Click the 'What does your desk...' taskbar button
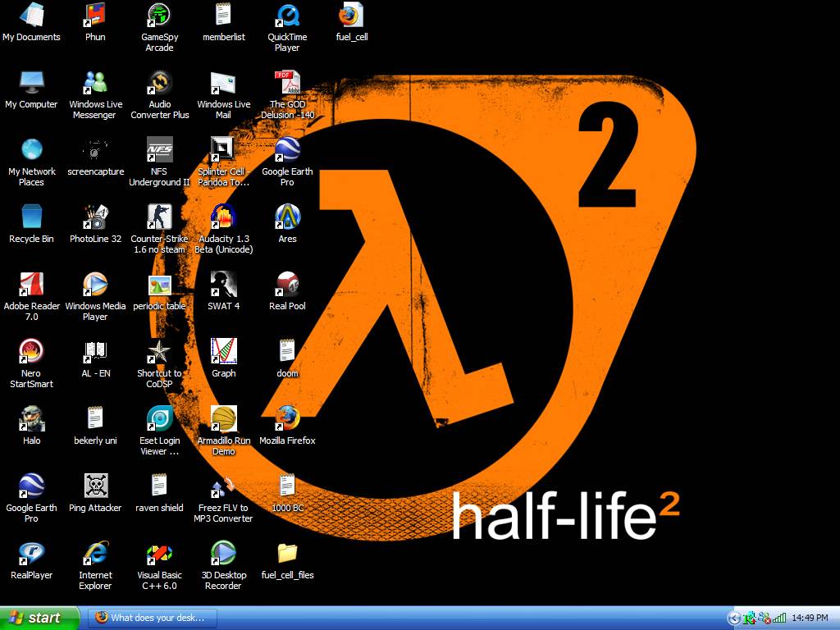 click(150, 618)
